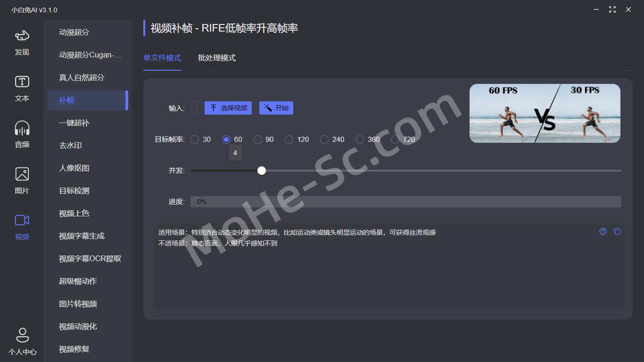Open 目标检测 menu item

tap(88, 191)
